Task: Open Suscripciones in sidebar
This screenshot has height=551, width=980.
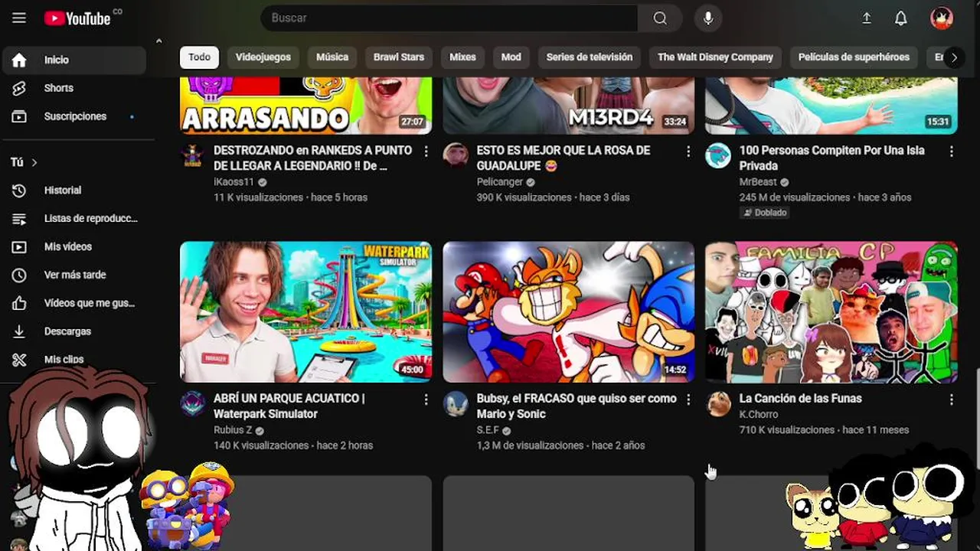Action: pos(74,116)
